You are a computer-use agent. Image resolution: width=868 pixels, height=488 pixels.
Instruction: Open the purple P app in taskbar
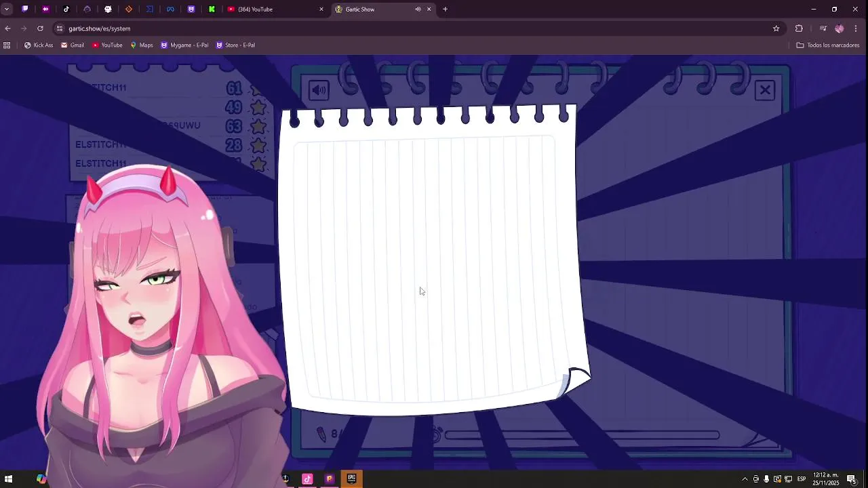[329, 479]
